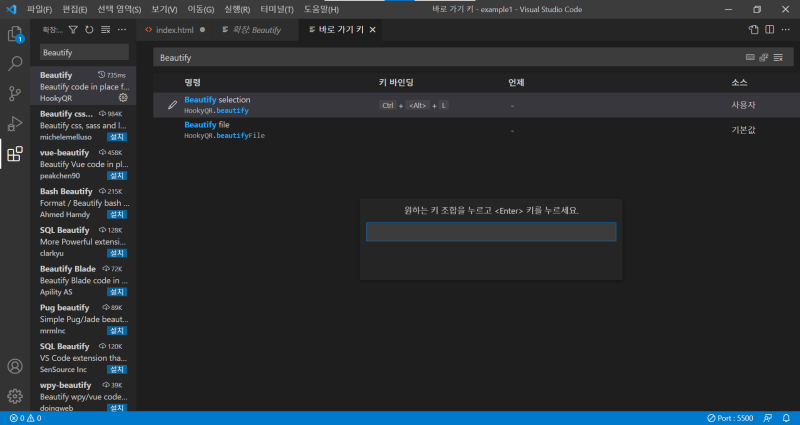Viewport: 800px width, 425px height.
Task: Open the 편집(E) menu
Action: tap(74, 9)
